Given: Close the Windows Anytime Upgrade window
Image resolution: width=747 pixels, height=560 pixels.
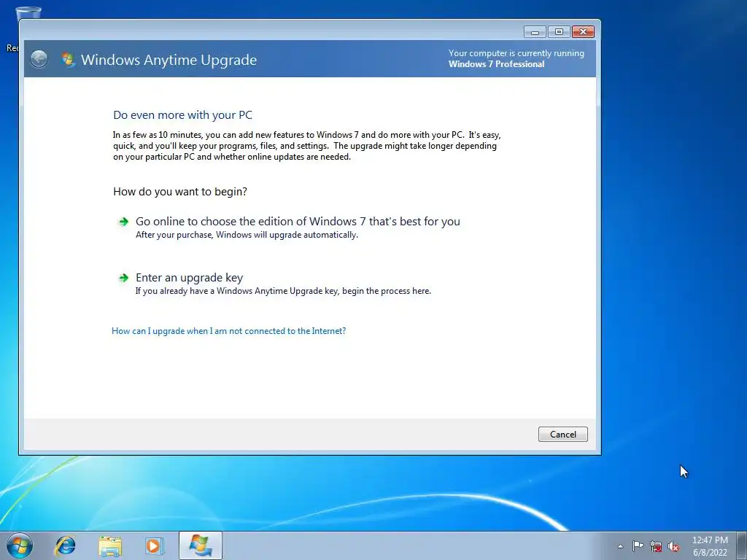Looking at the screenshot, I should pyautogui.click(x=583, y=32).
